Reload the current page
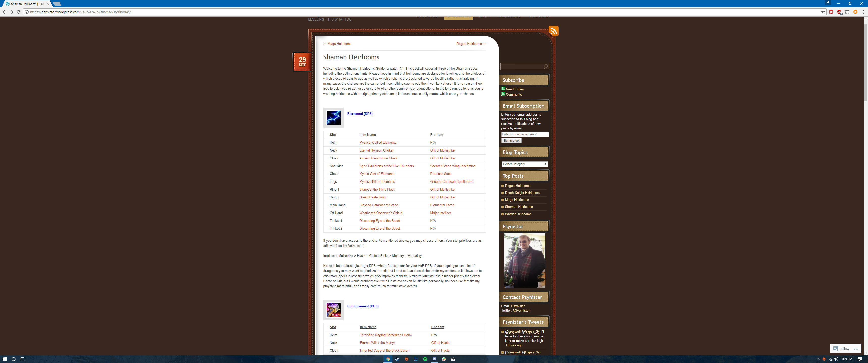Image resolution: width=868 pixels, height=363 pixels. pos(19,12)
